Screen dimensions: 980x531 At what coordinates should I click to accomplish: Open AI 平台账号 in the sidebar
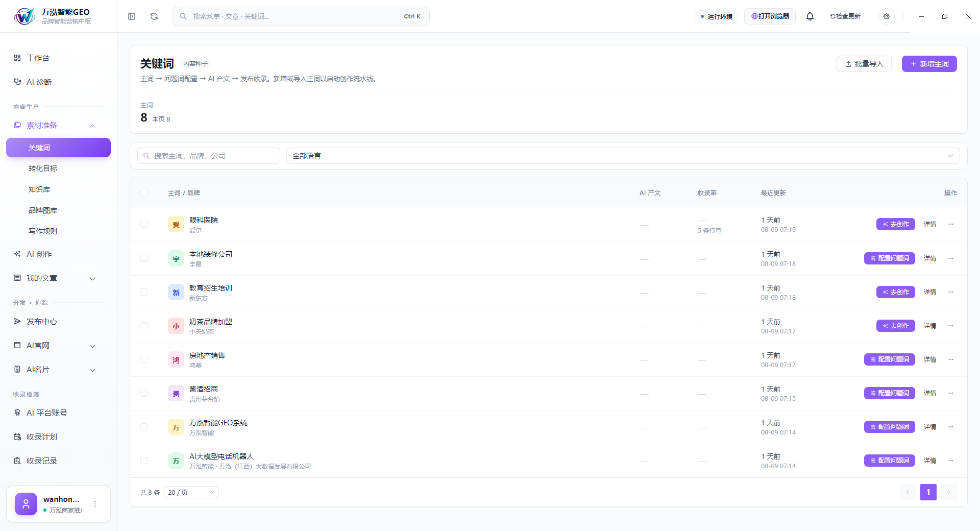[58, 413]
